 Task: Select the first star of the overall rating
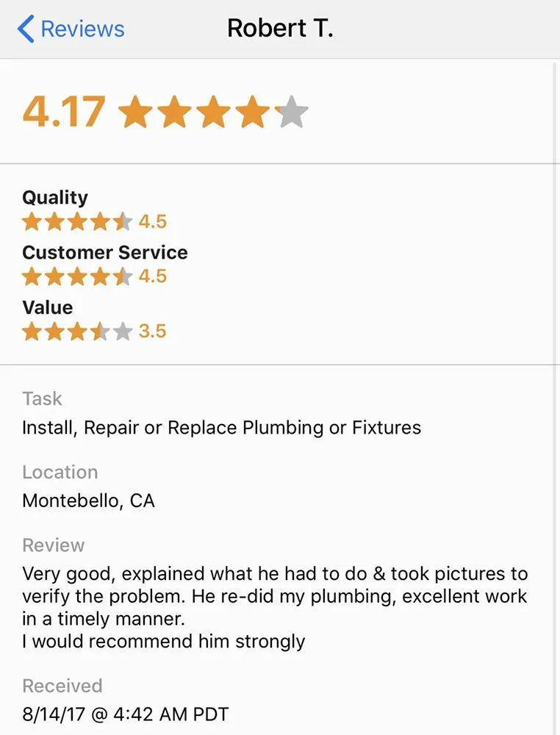click(x=137, y=112)
